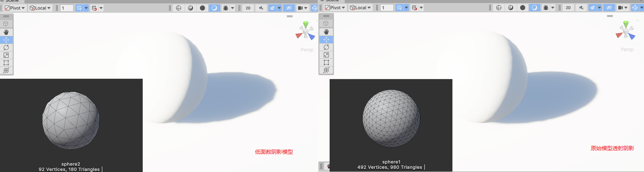
Task: Toggle Gizmos button in left Scene view
Action: click(314, 8)
